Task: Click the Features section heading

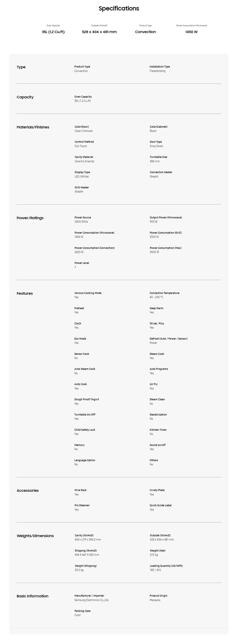Action: [24, 293]
